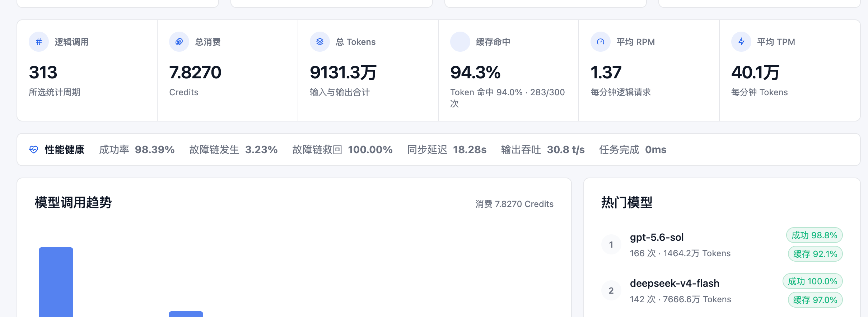Click the 缓存 92.1% badge
Image resolution: width=868 pixels, height=317 pixels.
[x=815, y=254]
